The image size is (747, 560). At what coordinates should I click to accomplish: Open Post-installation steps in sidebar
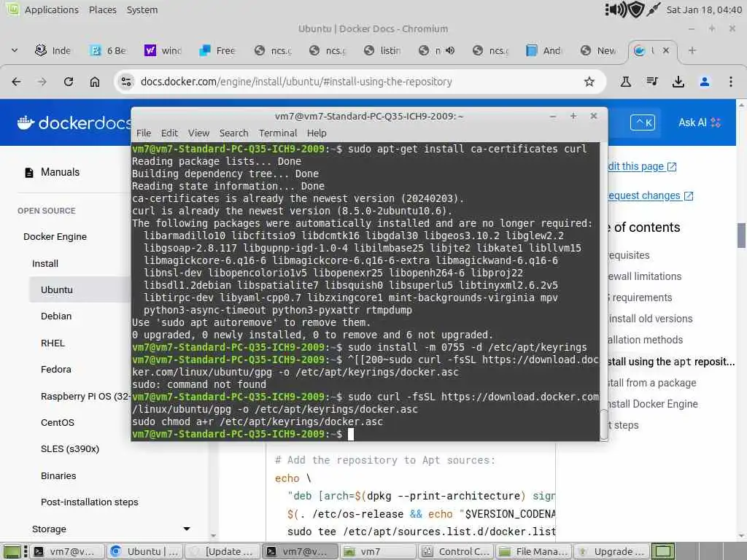[90, 502]
